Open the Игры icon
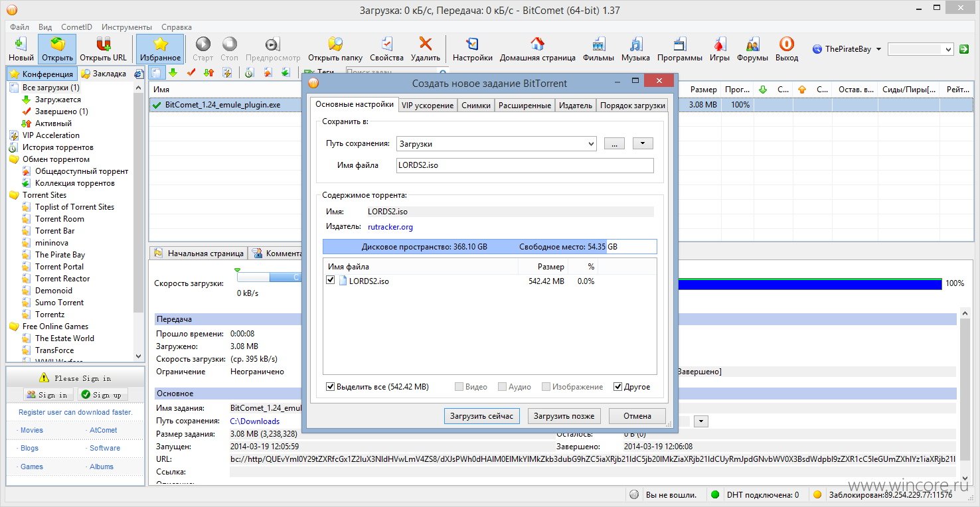The height and width of the screenshot is (507, 980). tap(719, 44)
